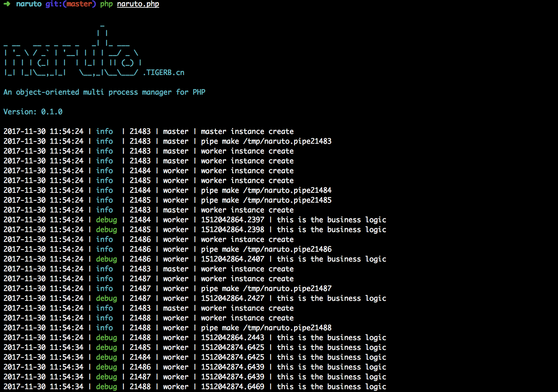
Task: Click the 'Version: 0.1.0' line
Action: tap(33, 112)
